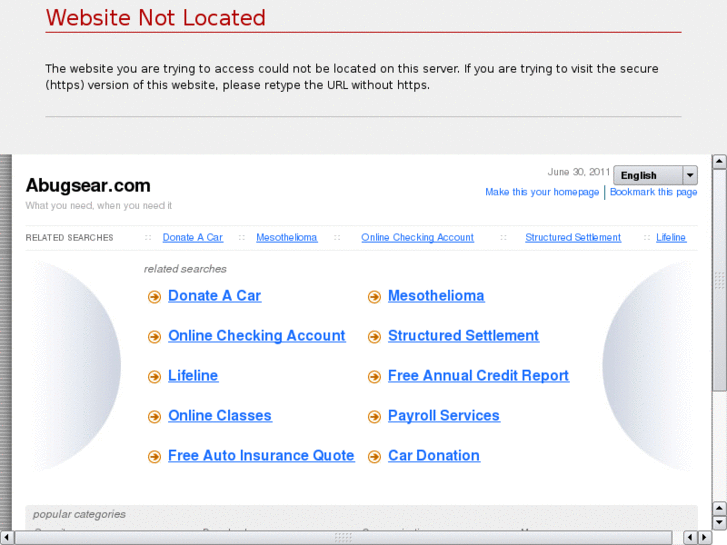Select Lifeline in the related searches bar
727x545 pixels.
[x=670, y=237]
